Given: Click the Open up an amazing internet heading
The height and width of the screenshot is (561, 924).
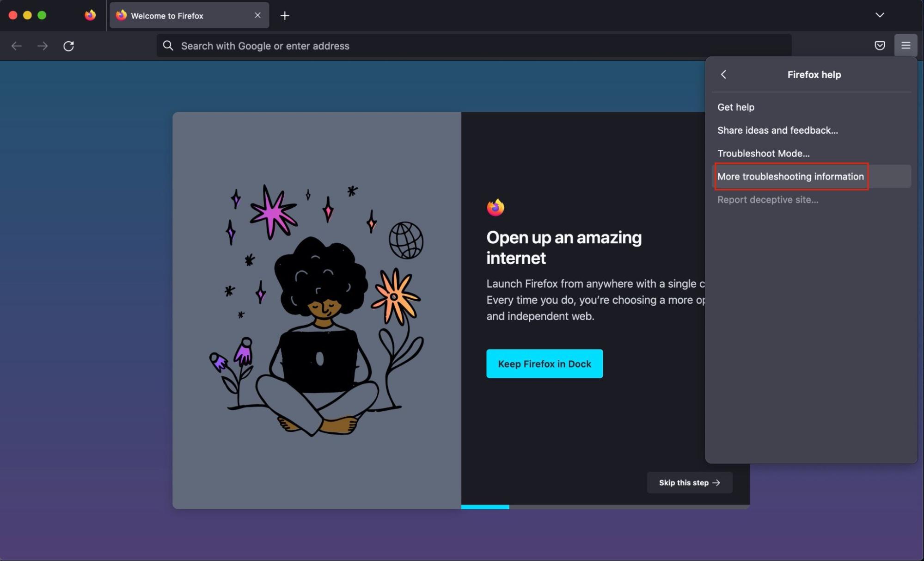Looking at the screenshot, I should click(564, 247).
